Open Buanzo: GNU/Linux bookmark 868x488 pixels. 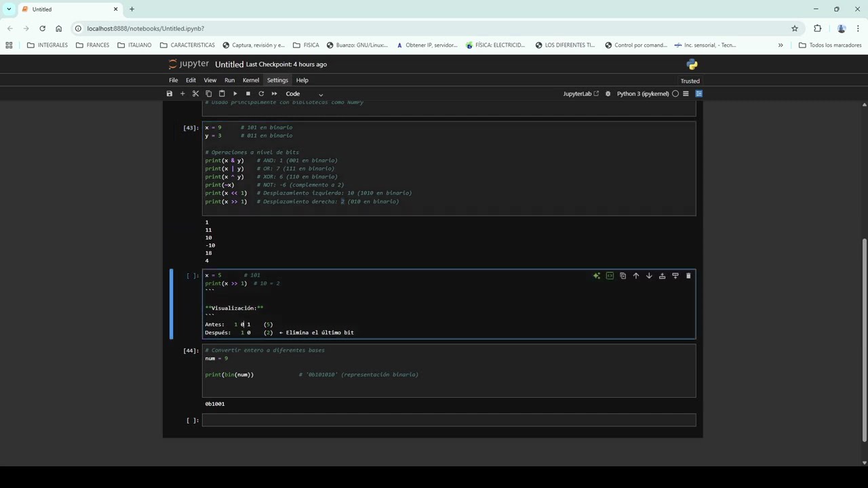coord(357,45)
